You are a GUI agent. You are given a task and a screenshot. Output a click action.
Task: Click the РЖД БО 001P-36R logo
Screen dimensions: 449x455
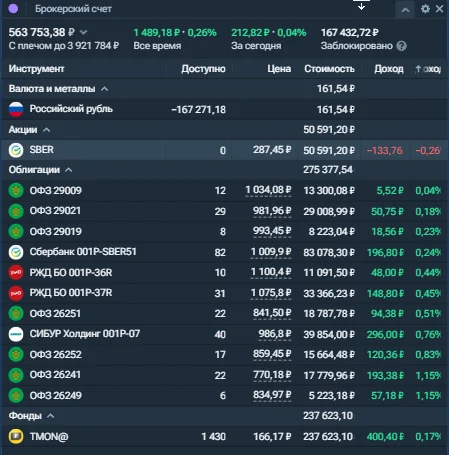(16, 272)
